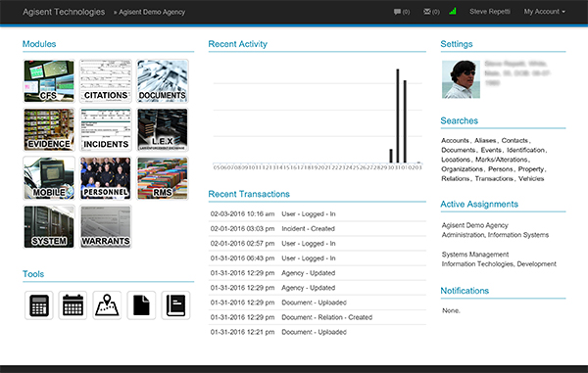This screenshot has width=588, height=373.
Task: Open the Mobile module tile
Action: pyautogui.click(x=49, y=178)
